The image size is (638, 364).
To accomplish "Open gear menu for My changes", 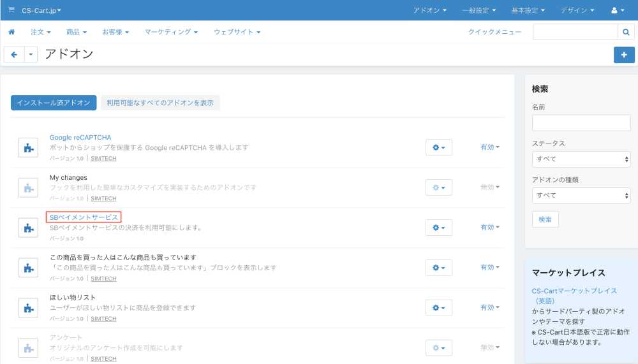I will [x=439, y=187].
